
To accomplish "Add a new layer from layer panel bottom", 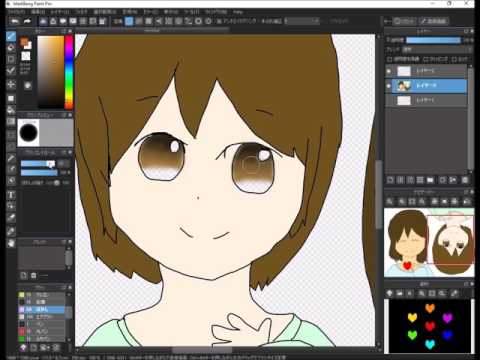I will click(x=390, y=180).
